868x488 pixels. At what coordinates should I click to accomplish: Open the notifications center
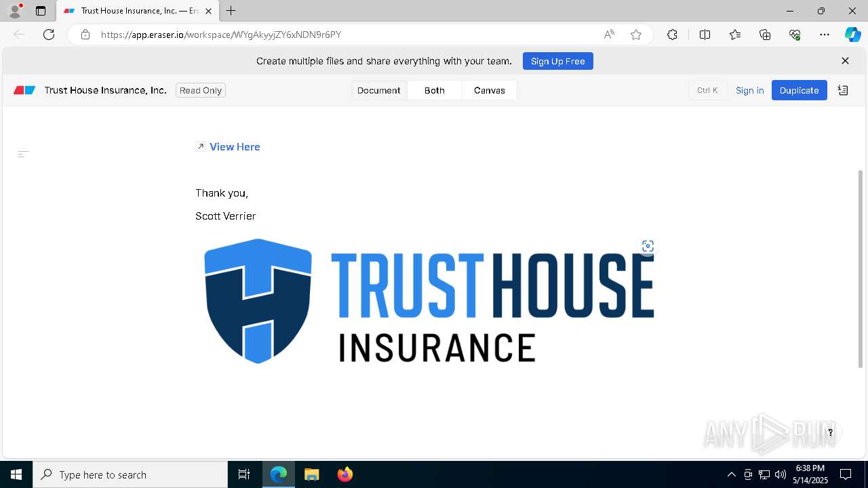[x=846, y=474]
